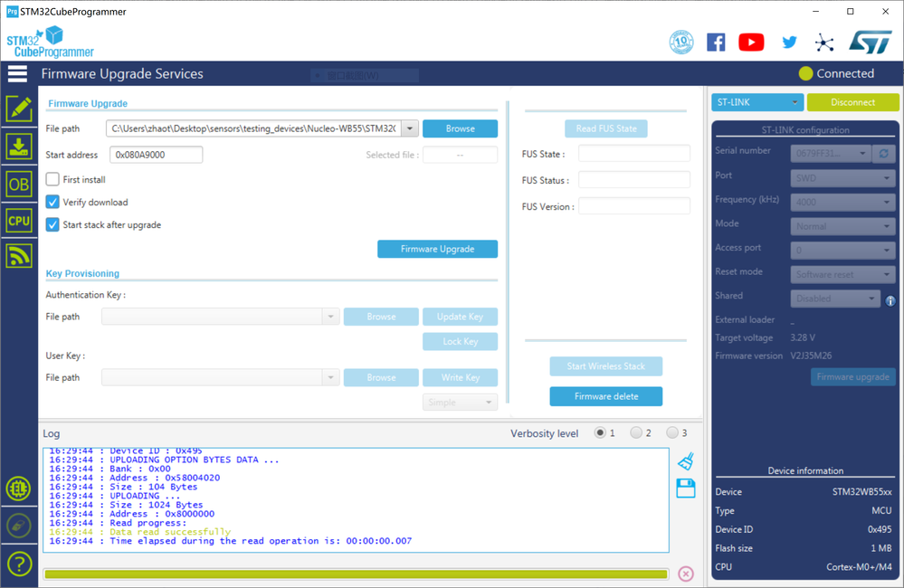Click Browse for User Key
The height and width of the screenshot is (588, 904).
point(381,377)
